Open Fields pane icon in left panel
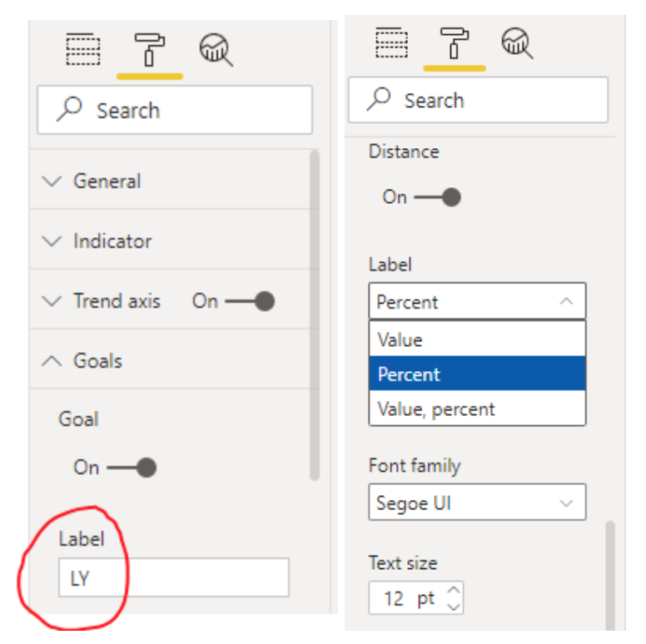This screenshot has height=644, width=646. [83, 49]
